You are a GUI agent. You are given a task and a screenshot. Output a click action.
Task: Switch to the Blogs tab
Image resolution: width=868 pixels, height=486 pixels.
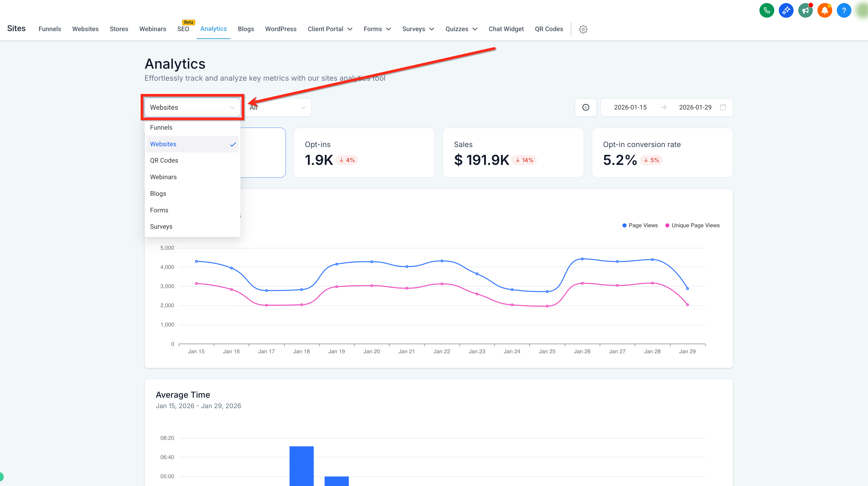[x=246, y=29]
